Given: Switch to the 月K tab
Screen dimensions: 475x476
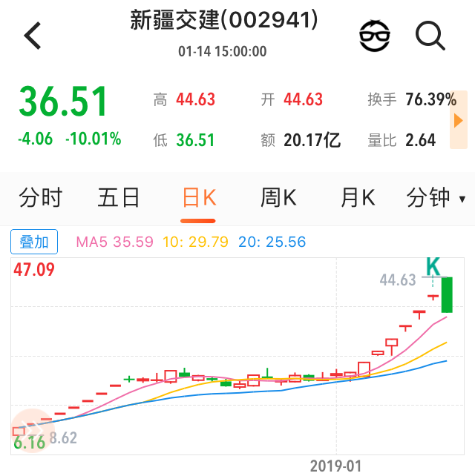Looking at the screenshot, I should pyautogui.click(x=358, y=198).
